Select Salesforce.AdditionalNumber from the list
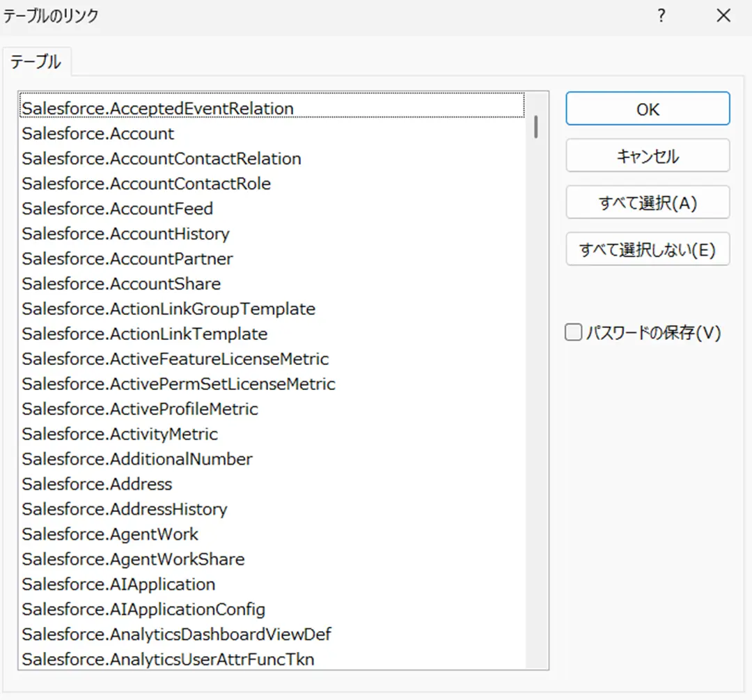 [137, 459]
